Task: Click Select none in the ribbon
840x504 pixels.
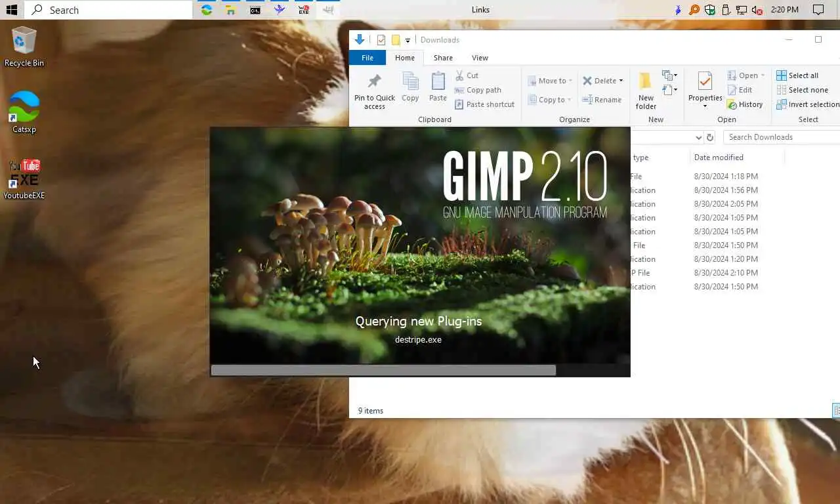Action: (802, 90)
